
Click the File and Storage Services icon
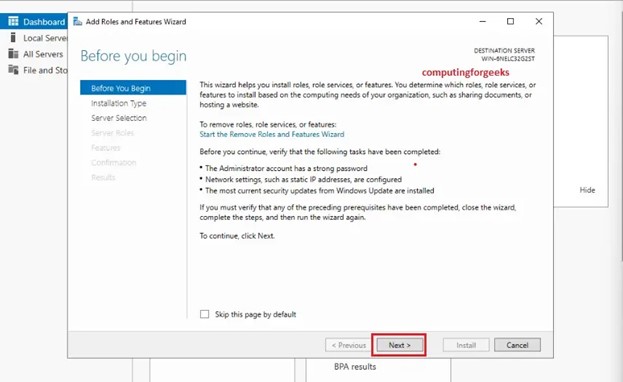click(x=13, y=70)
